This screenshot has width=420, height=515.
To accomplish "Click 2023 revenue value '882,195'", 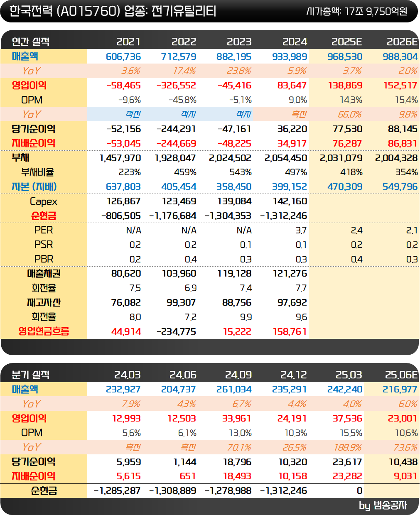I will [x=234, y=56].
